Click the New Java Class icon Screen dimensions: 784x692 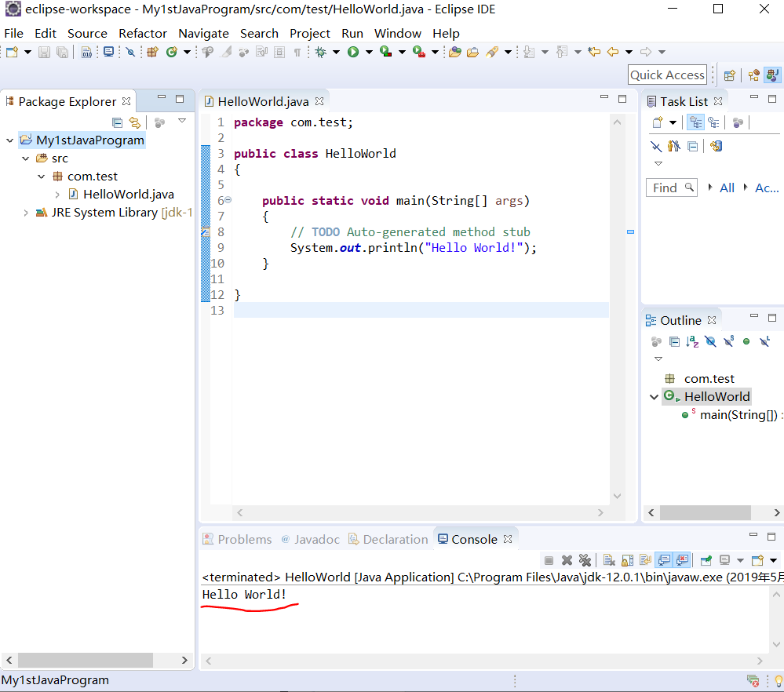tap(172, 52)
